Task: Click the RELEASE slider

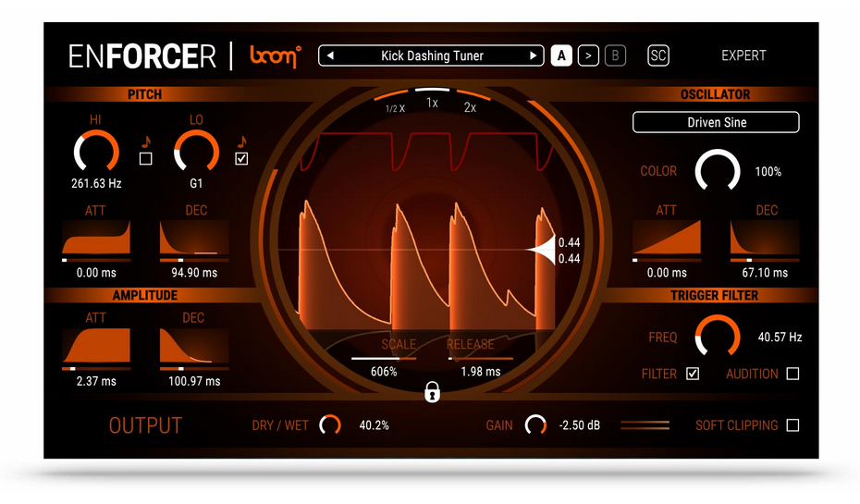Action: click(481, 359)
